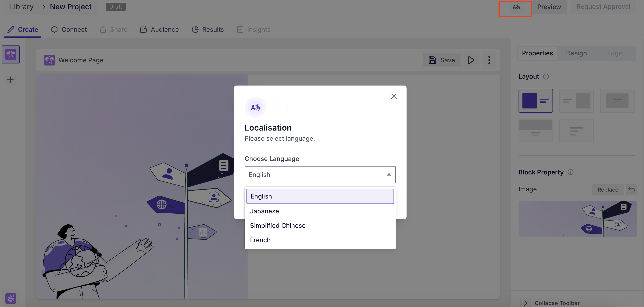Open the bottom-left purple app icon
This screenshot has width=644, height=307.
pyautogui.click(x=11, y=298)
